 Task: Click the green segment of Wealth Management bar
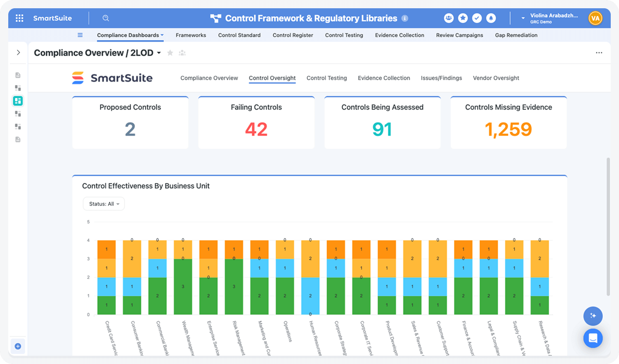coord(183,287)
